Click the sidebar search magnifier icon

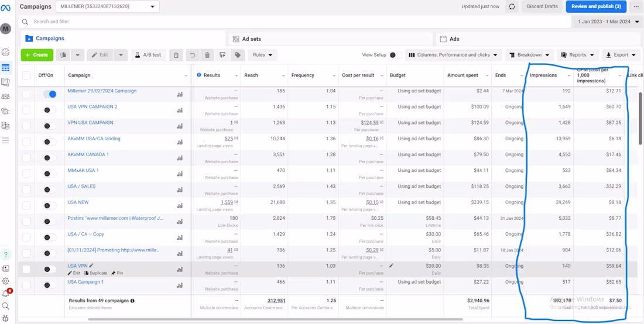(5, 306)
